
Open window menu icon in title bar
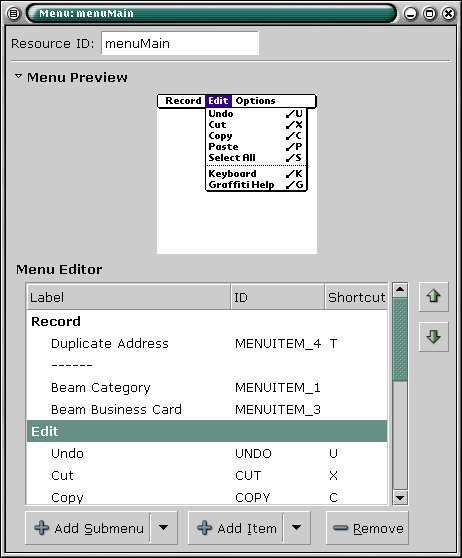click(14, 14)
